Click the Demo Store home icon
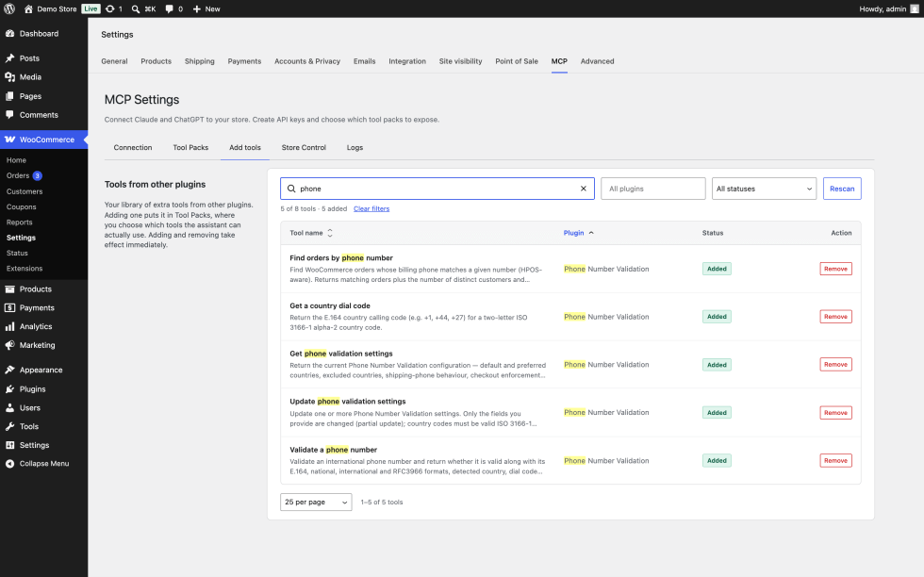This screenshot has height=577, width=924. click(x=28, y=8)
